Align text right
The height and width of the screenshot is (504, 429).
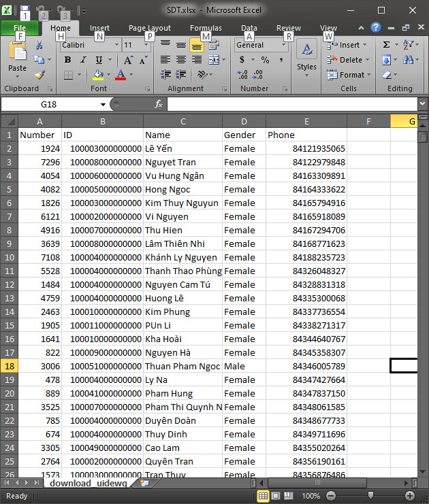pos(197,60)
